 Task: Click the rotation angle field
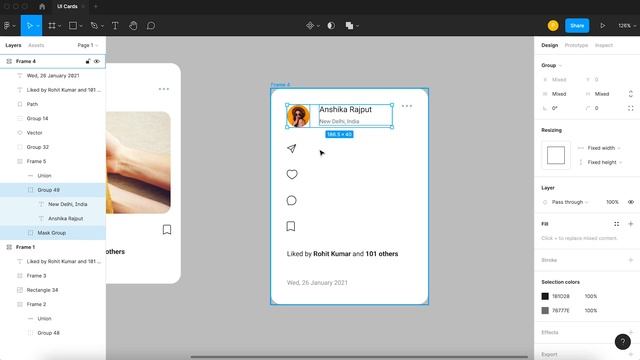point(555,108)
